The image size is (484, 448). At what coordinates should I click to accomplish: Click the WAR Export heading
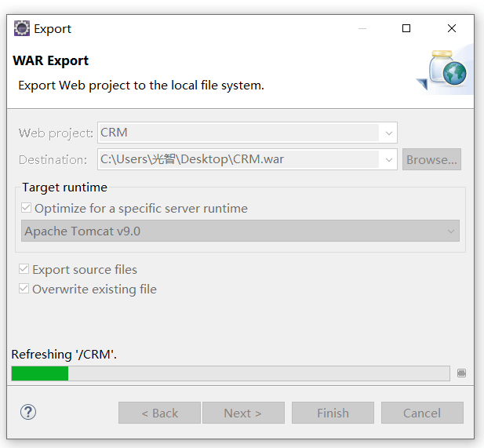point(51,60)
